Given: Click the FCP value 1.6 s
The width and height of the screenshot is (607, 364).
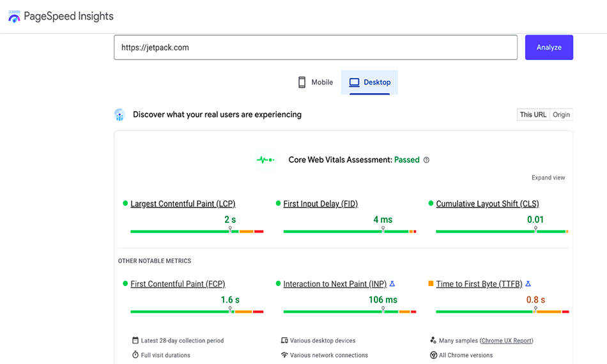Looking at the screenshot, I should click(x=230, y=300).
